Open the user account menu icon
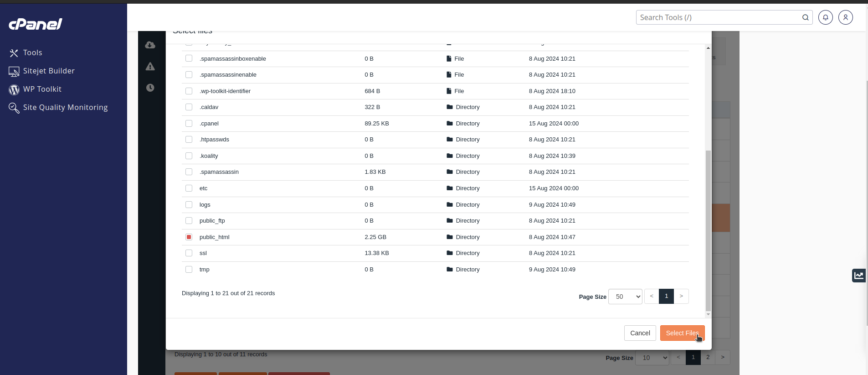Screen dimensions: 868x375 point(846,17)
